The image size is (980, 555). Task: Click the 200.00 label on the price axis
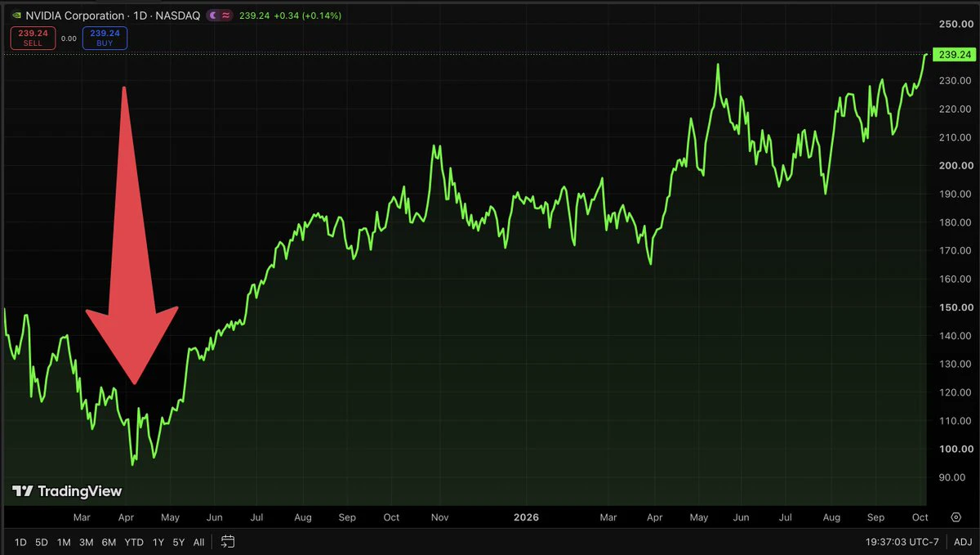[955, 165]
